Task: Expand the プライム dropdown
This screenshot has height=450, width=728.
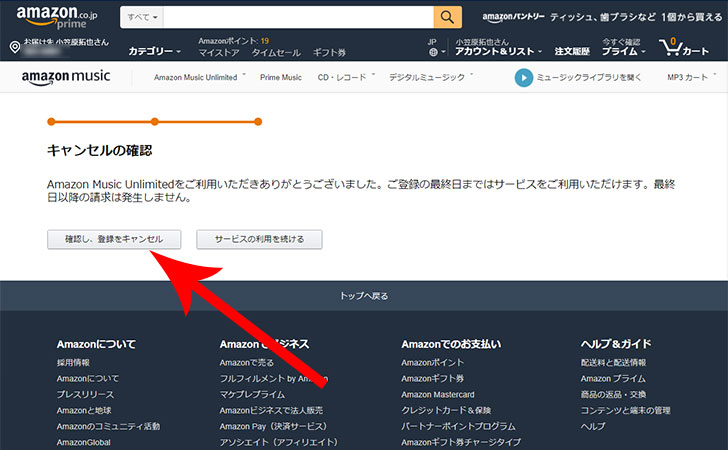Action: pyautogui.click(x=624, y=51)
